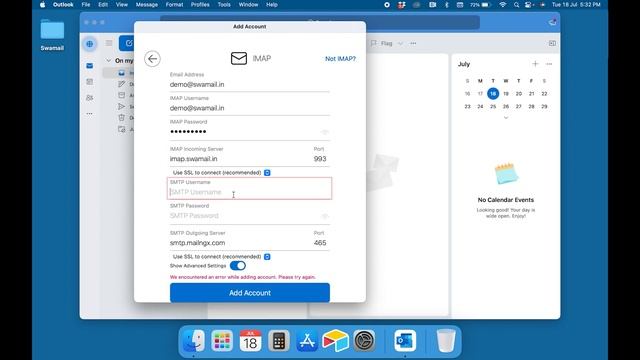
Task: Open the Flag dropdown arrow
Action: coord(400,43)
